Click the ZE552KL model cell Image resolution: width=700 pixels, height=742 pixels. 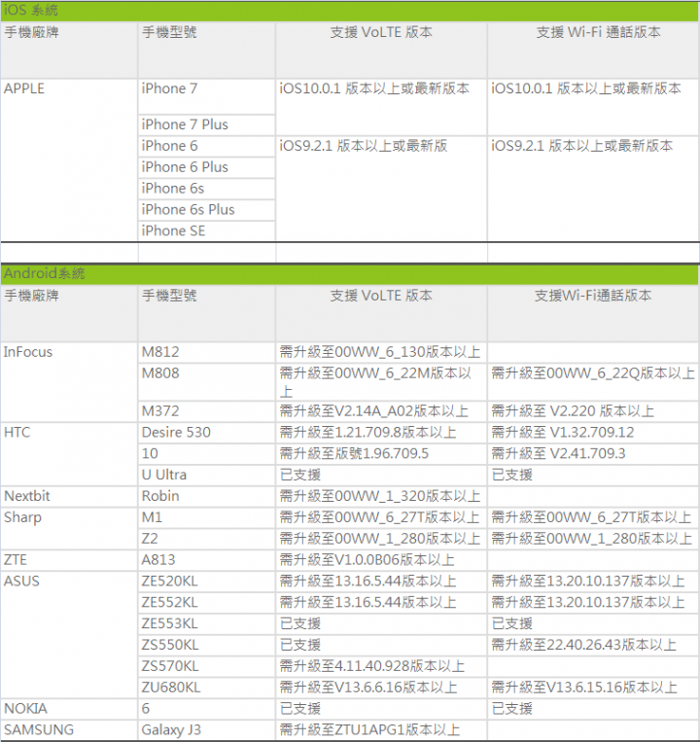207,603
